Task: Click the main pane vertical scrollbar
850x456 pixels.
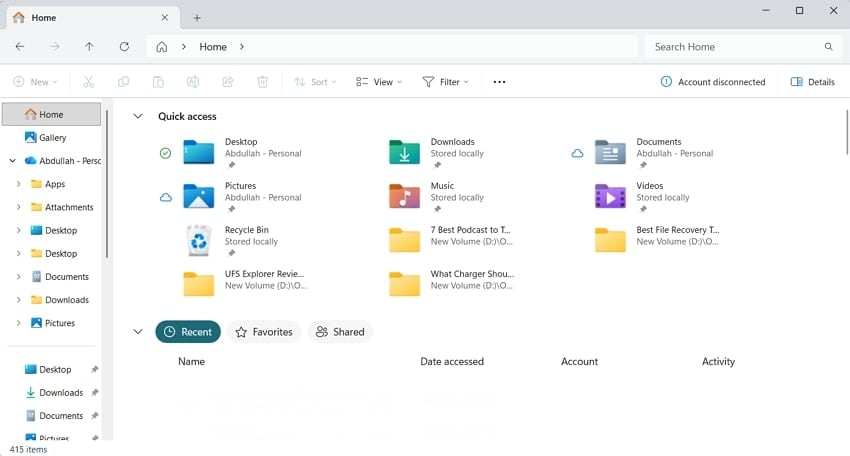Action: 847,132
